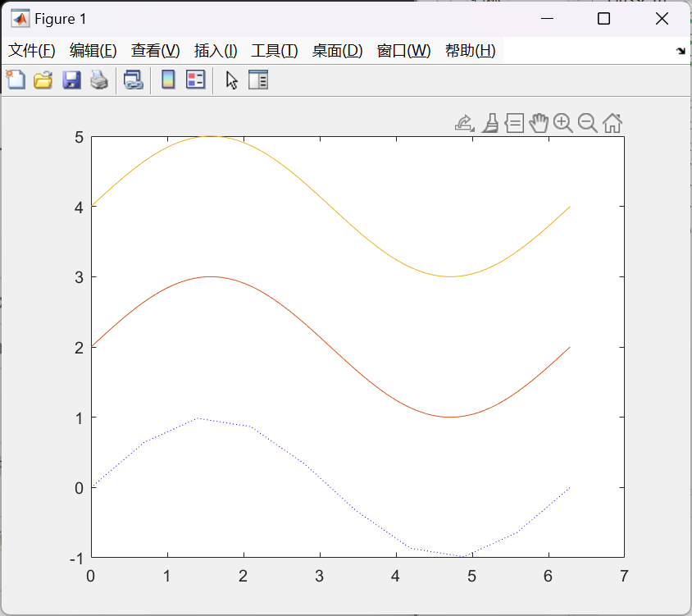Click the dock figure arrow in the menu bar
692x616 pixels.
[x=680, y=51]
